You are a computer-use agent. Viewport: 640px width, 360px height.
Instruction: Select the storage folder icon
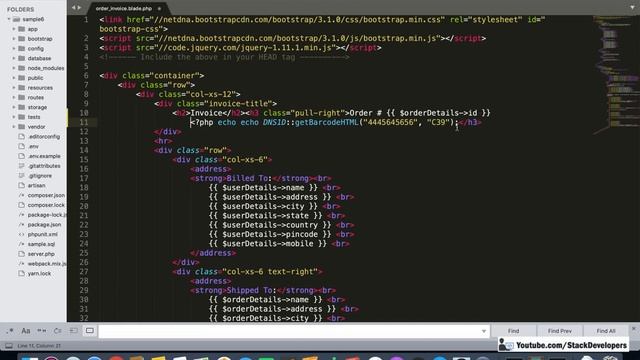(22, 107)
